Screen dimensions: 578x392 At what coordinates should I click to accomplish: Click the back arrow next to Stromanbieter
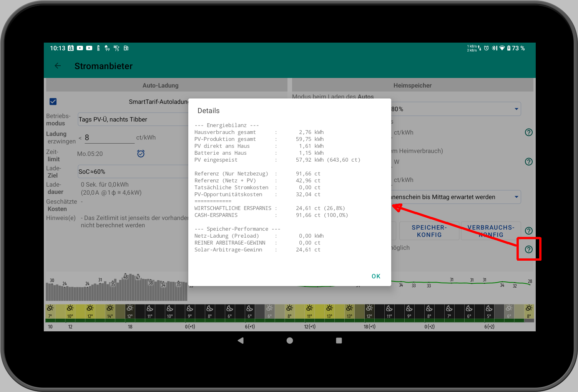tap(58, 66)
